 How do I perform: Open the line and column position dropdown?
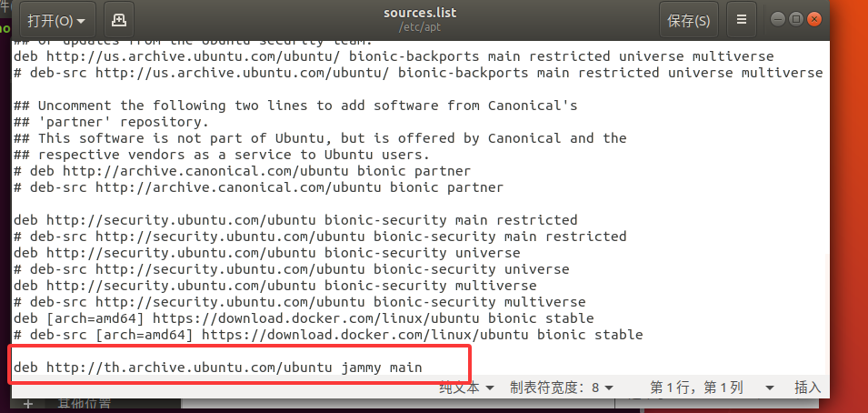point(769,388)
